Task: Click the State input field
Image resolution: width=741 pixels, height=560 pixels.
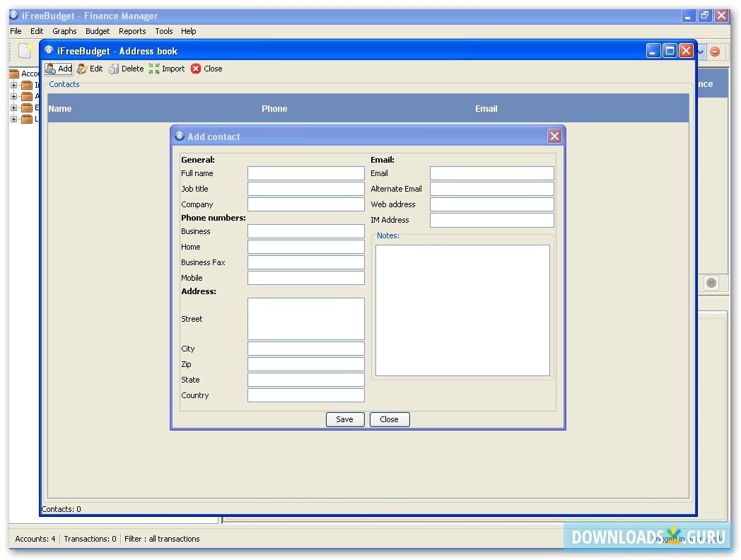Action: tap(305, 380)
